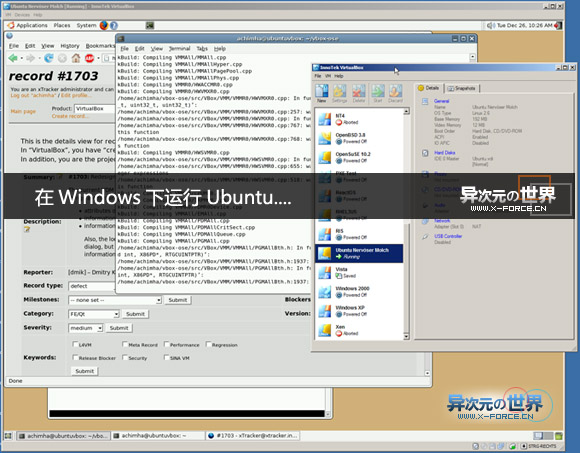Open GNOME panel help icon
Image resolution: width=580 pixels, height=453 pixels.
[114, 25]
